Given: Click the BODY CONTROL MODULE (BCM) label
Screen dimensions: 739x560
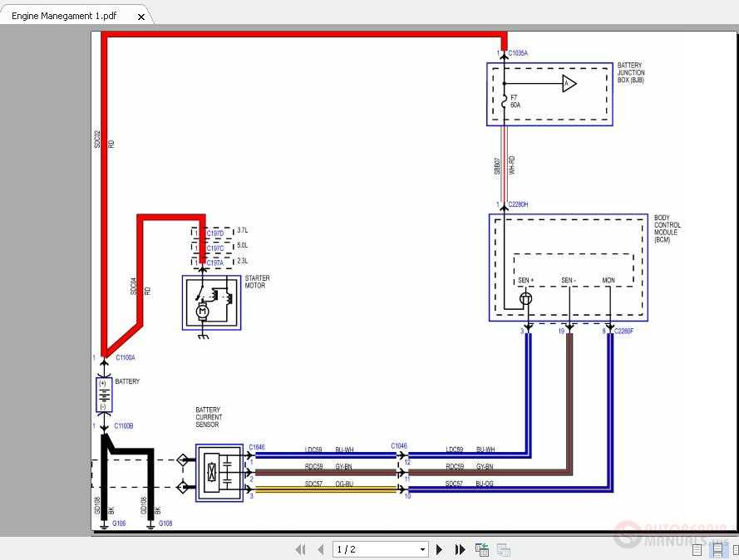Looking at the screenshot, I should pyautogui.click(x=668, y=228).
